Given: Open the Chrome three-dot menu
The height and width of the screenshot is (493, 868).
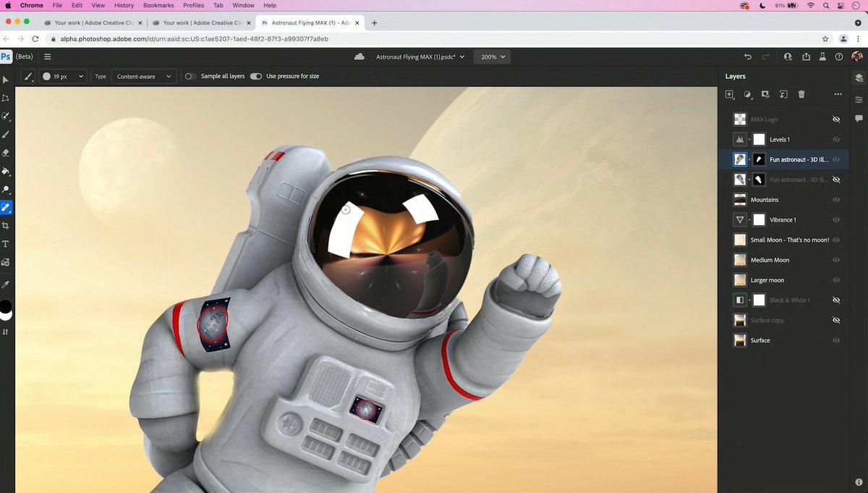Looking at the screenshot, I should click(859, 38).
